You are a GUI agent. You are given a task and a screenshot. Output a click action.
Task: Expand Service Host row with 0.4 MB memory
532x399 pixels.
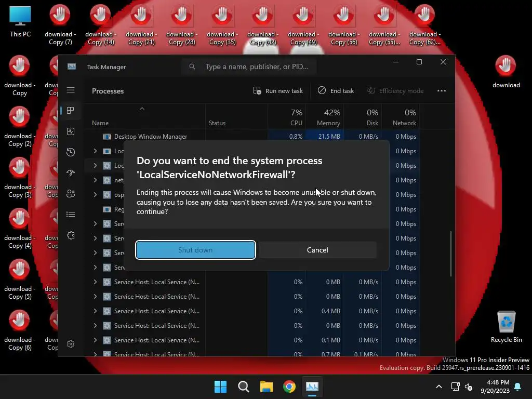point(96,311)
